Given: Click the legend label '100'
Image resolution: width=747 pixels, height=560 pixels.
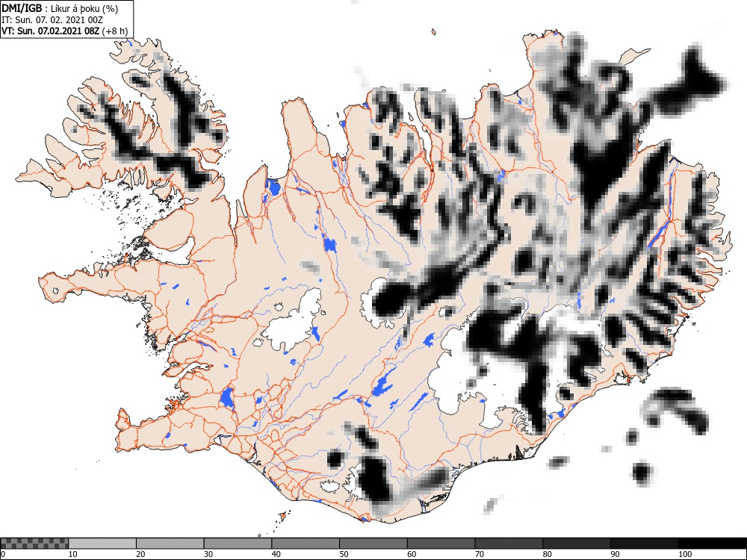Looking at the screenshot, I should pyautogui.click(x=685, y=554).
